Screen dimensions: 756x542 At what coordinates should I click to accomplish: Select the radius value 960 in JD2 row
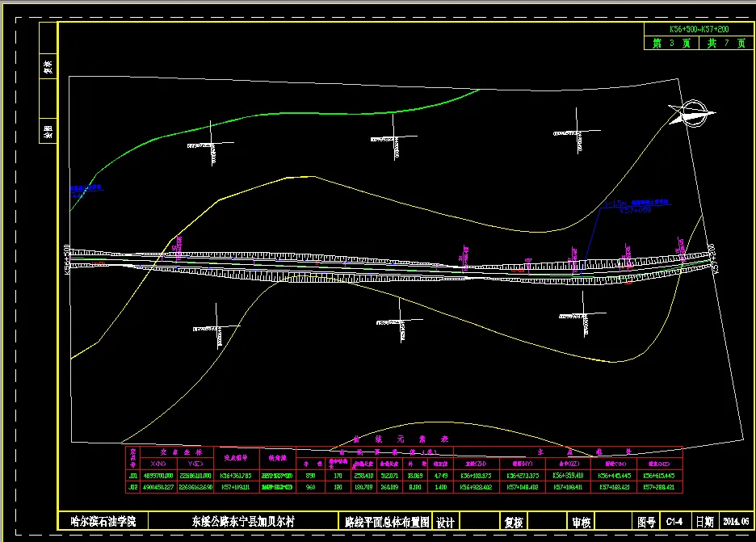click(310, 487)
